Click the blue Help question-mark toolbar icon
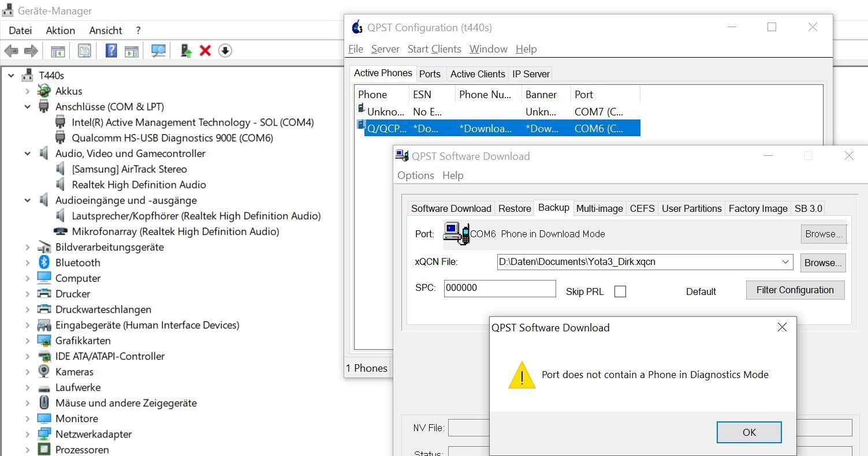868x456 pixels. click(111, 51)
